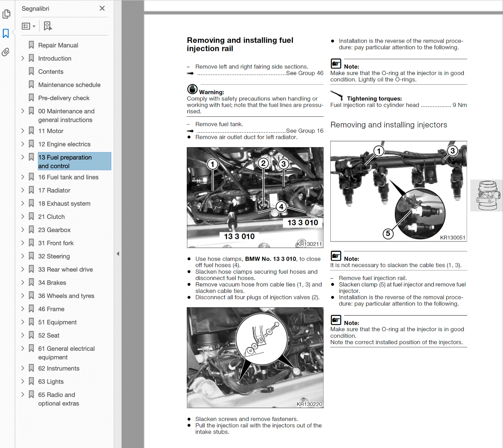
Task: Click the 21 Clutch bookmark icon
Action: click(31, 216)
